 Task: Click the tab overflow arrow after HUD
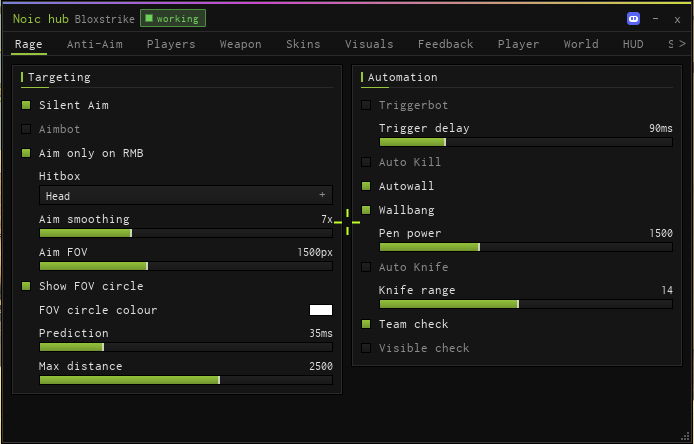[x=682, y=43]
